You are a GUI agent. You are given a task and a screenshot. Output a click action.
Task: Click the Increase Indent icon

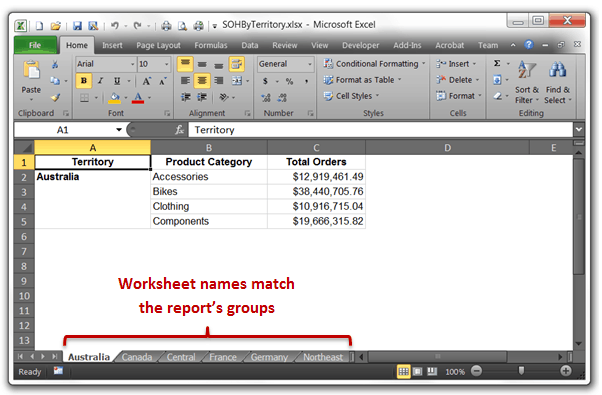coord(202,97)
